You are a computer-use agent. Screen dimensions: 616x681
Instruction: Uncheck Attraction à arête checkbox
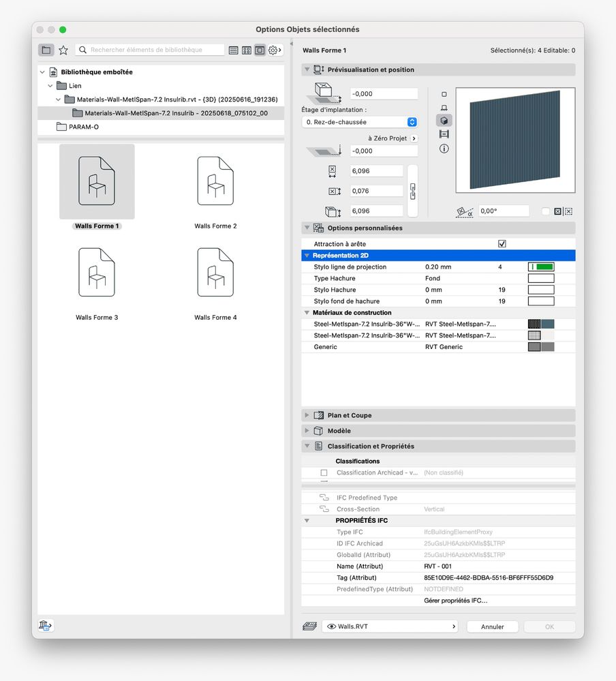[502, 243]
